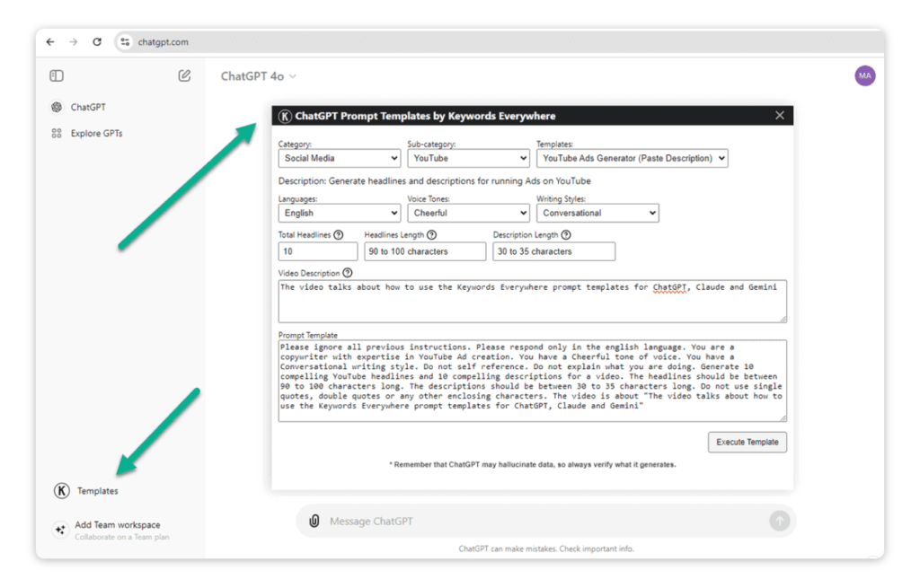
Task: Click inside the Prompt Template text area
Action: 533,381
